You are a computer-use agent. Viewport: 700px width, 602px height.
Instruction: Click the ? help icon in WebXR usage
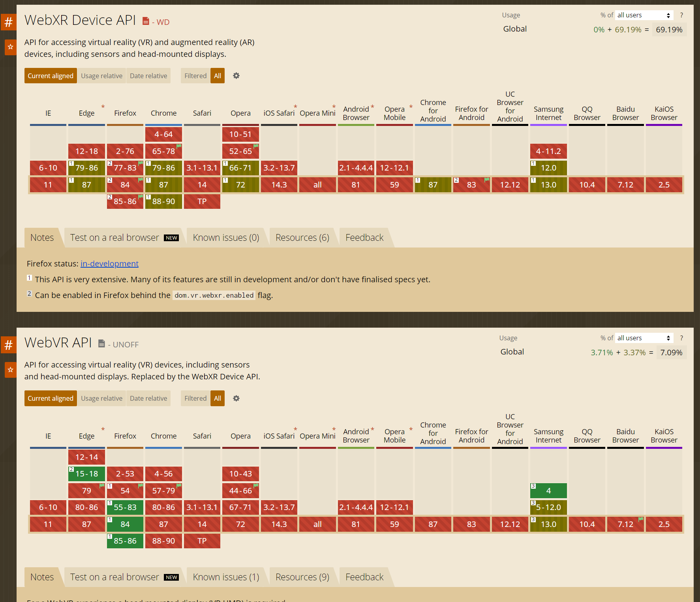tap(681, 15)
